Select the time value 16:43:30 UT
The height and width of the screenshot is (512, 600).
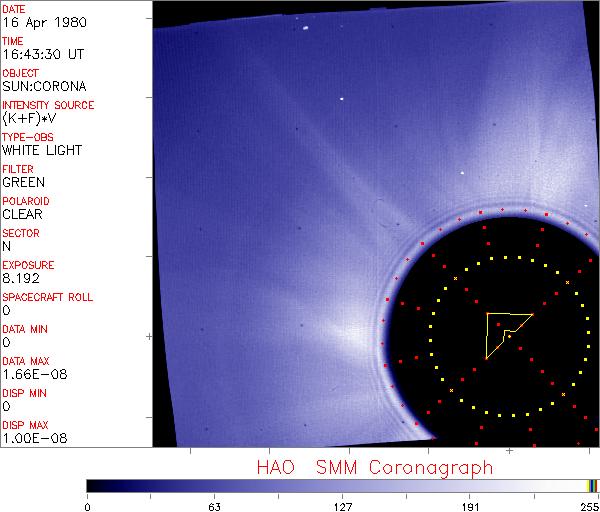click(42, 55)
